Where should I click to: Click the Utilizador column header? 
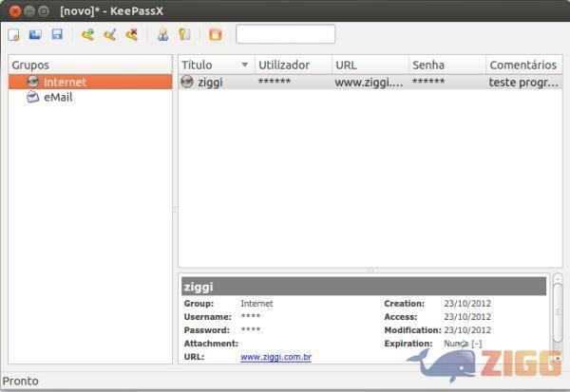coord(292,65)
